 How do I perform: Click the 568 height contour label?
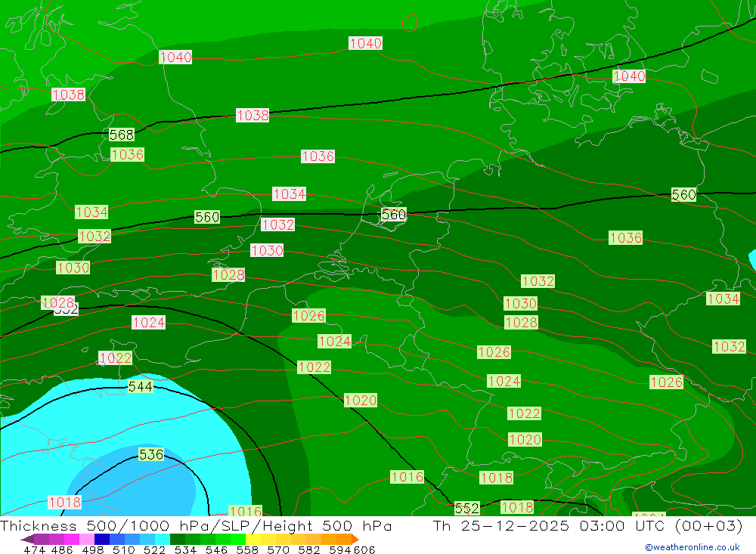pyautogui.click(x=122, y=135)
